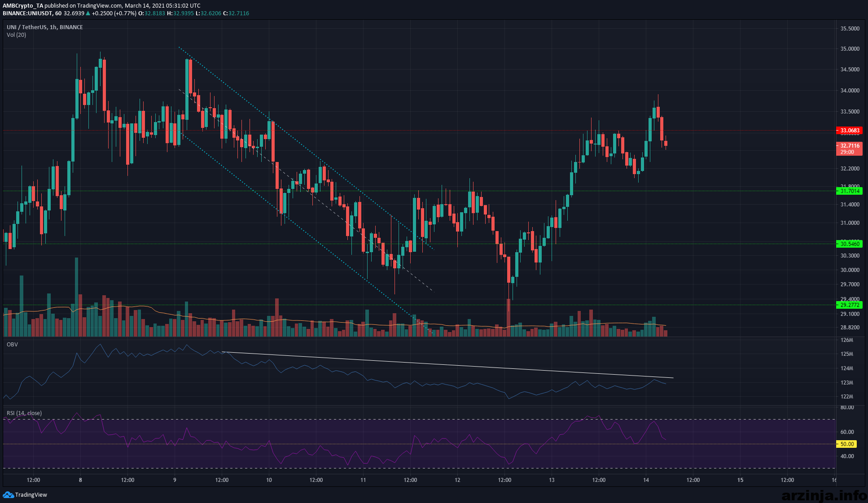Click the green 30.5460 level tag
Screen dimensions: 868x503
pos(849,244)
